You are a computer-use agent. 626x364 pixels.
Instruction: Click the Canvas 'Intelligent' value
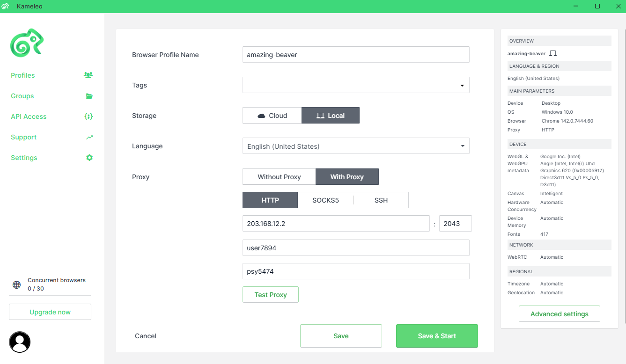[x=552, y=193]
